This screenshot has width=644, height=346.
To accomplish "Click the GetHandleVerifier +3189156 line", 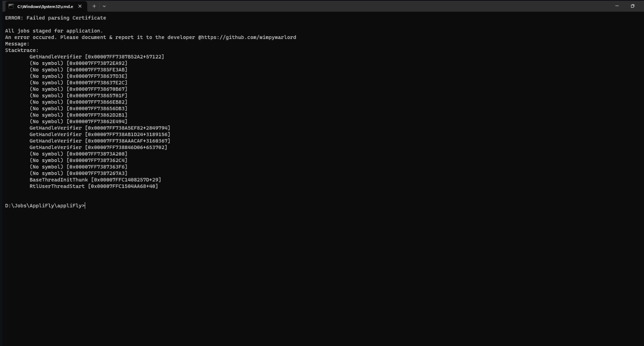I will (100, 134).
